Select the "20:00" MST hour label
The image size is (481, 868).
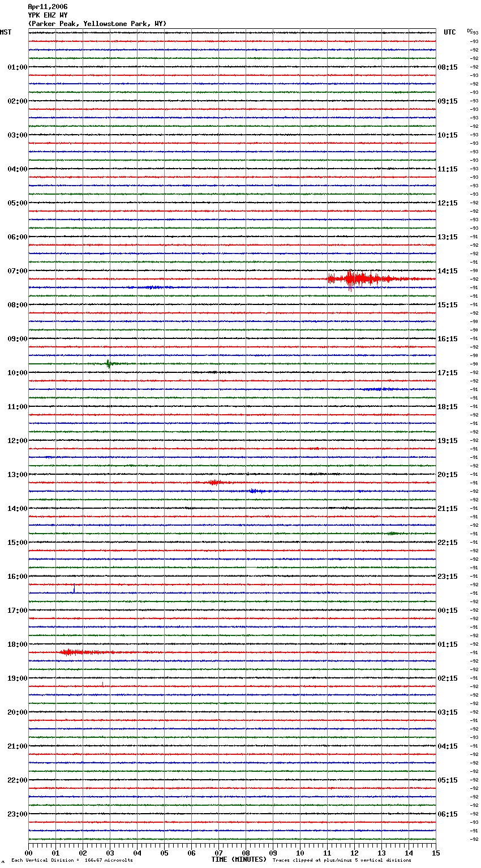tap(18, 712)
